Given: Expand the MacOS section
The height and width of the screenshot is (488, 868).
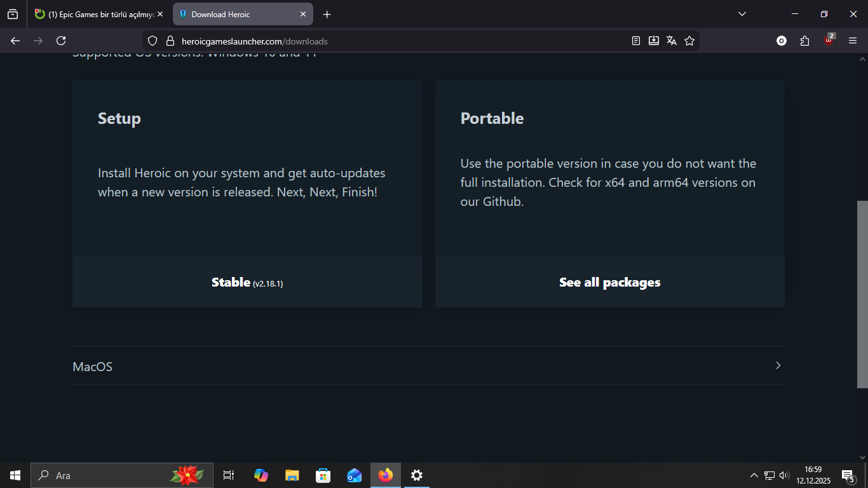Looking at the screenshot, I should click(x=428, y=366).
